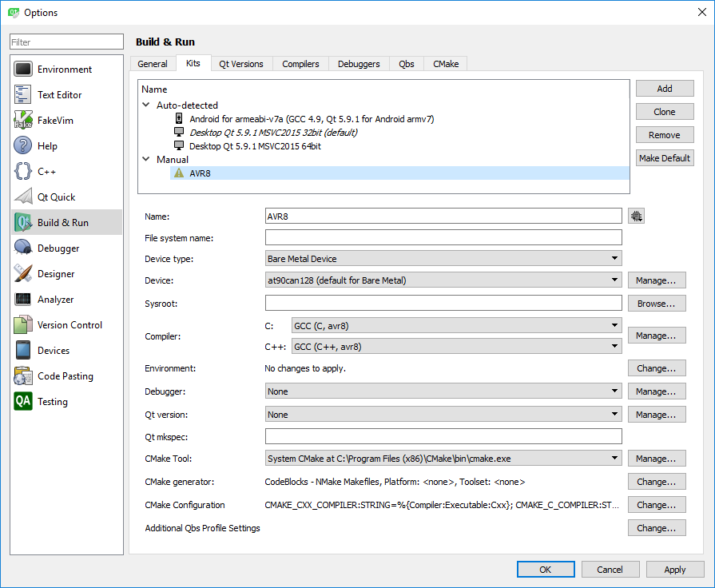The image size is (715, 588).
Task: Switch to the Qt Versions tab
Action: tap(241, 64)
